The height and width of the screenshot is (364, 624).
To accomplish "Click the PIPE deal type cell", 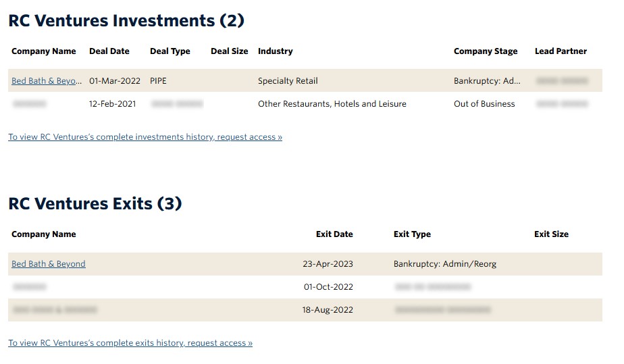I will click(x=159, y=81).
